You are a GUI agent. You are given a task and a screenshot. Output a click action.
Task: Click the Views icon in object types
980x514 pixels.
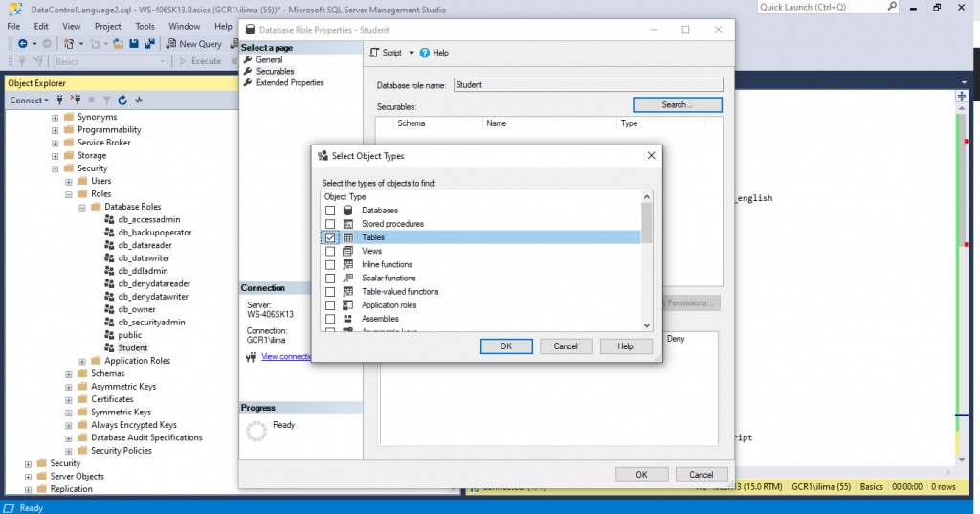[348, 251]
